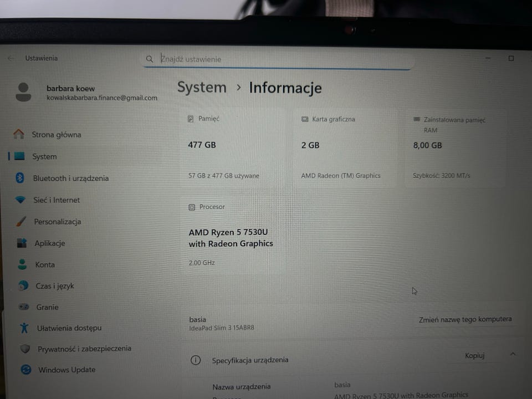Screen dimensions: 532x399
Task: Click Zmień nazwę tego komputera button
Action: [x=465, y=319]
